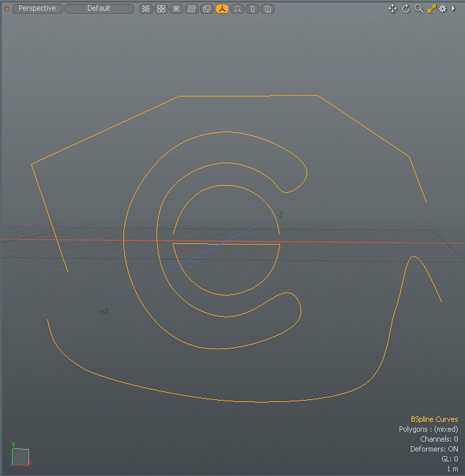Click the checkered pattern toolbar icon
465x476 pixels.
[x=146, y=9]
